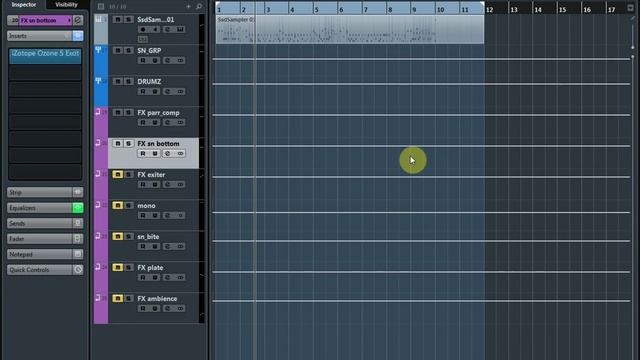
Task: Click the group track icon of SN_GRP
Action: [98, 50]
